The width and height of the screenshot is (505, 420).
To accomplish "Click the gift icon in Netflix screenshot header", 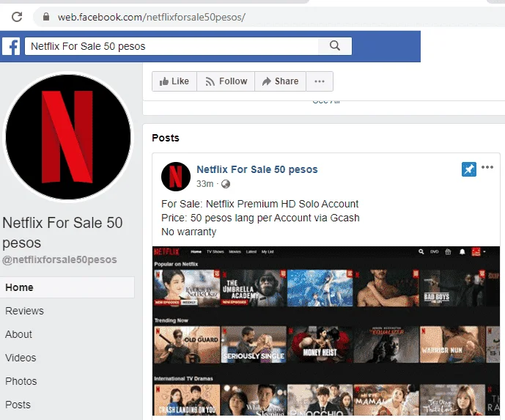I will pyautogui.click(x=448, y=251).
